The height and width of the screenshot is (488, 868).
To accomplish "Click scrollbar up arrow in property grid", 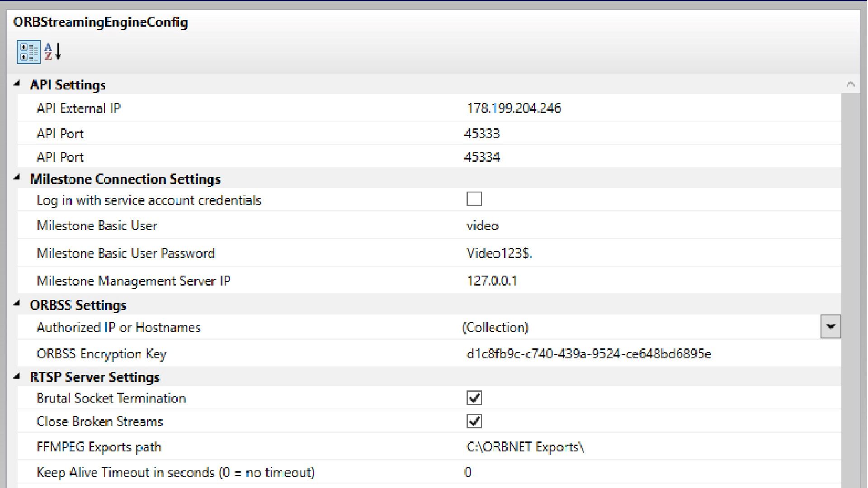I will [851, 84].
